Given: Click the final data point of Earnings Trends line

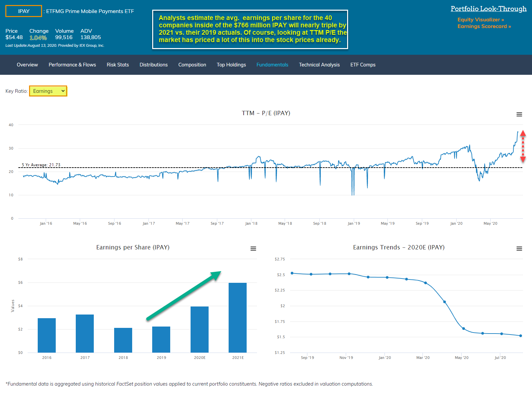Looking at the screenshot, I should pos(521,336).
